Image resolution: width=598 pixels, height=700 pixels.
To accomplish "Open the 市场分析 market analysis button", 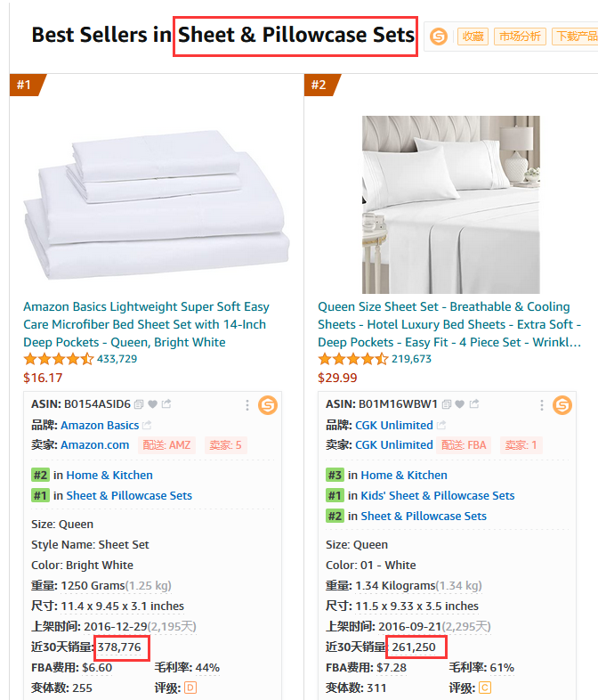I will [520, 37].
